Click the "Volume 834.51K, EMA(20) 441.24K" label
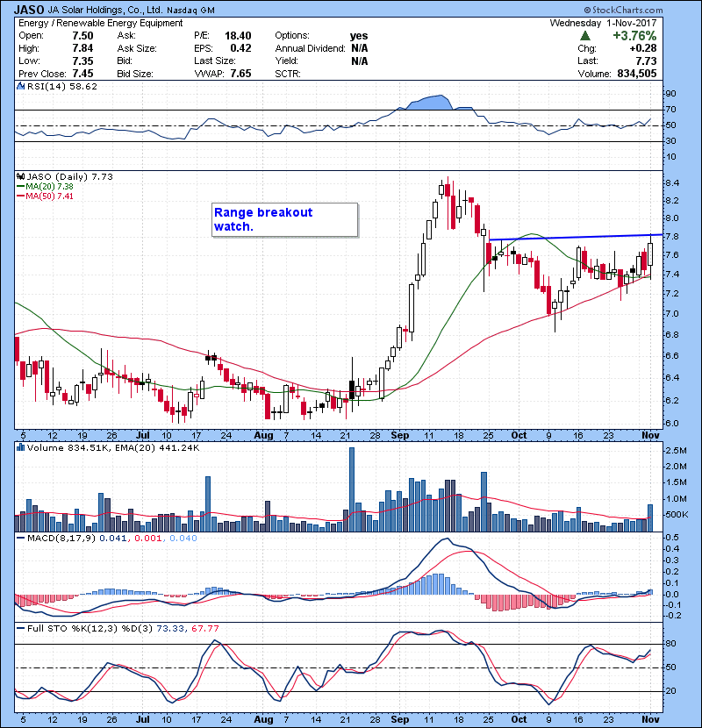Image resolution: width=702 pixels, height=728 pixels. click(x=113, y=448)
